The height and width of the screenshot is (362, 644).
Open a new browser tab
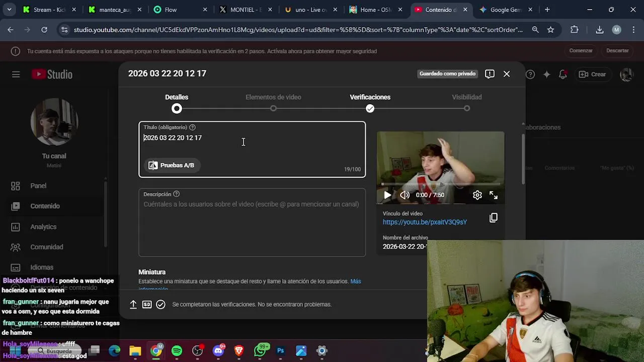547,10
